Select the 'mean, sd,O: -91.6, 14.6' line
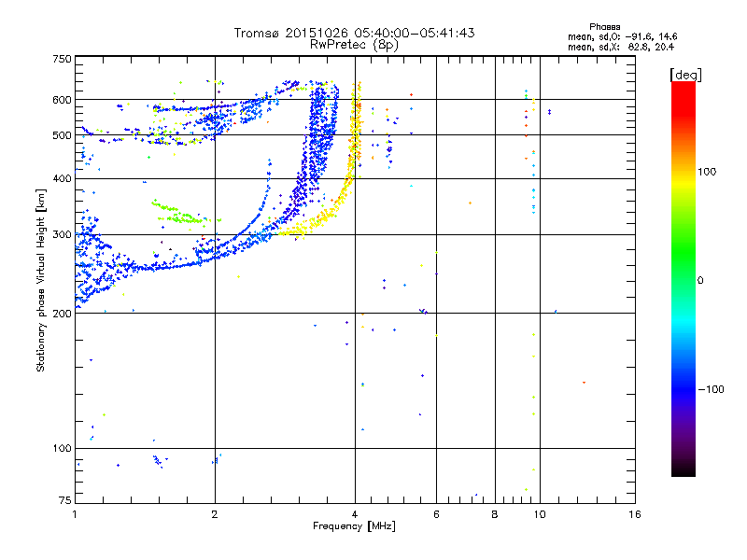747x560 pixels. tap(622, 36)
